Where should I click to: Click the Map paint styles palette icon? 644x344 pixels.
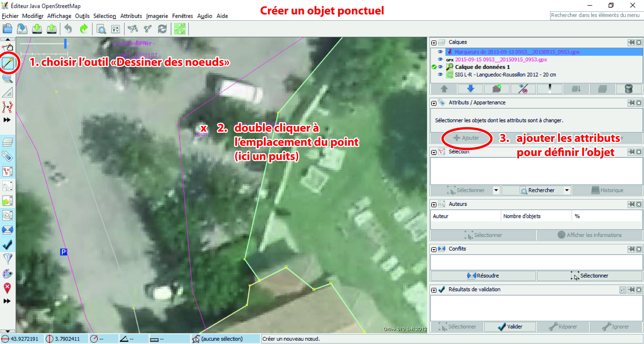[7, 274]
